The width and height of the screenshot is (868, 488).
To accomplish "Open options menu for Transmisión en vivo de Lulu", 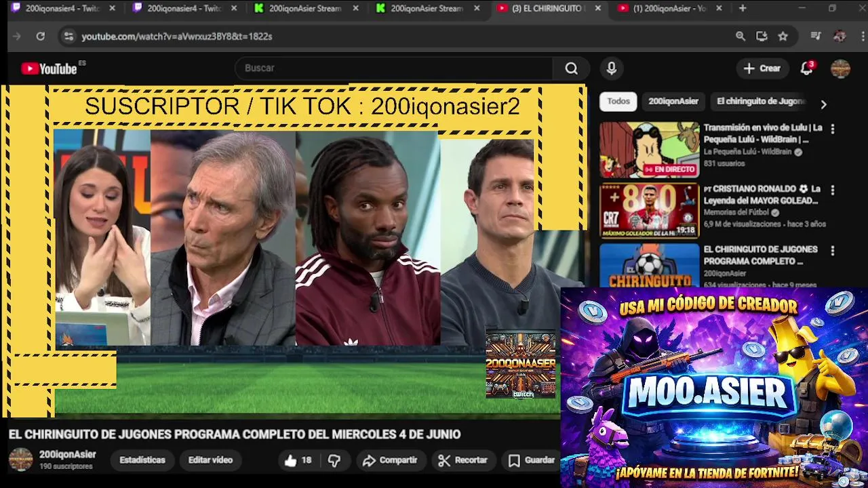I will click(832, 128).
